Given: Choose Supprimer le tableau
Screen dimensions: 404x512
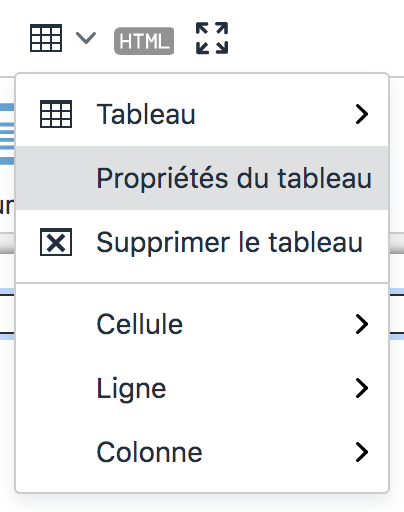Looking at the screenshot, I should (202, 242).
